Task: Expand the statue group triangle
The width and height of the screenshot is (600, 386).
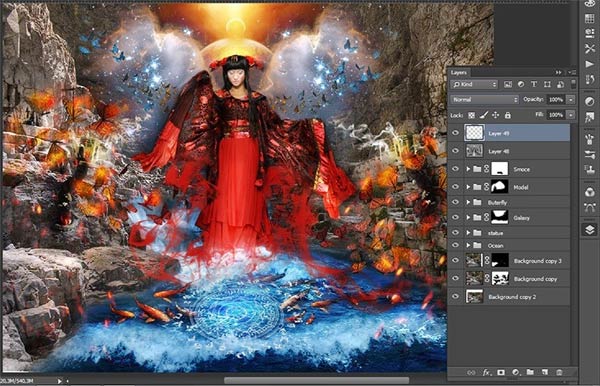Action: point(468,233)
